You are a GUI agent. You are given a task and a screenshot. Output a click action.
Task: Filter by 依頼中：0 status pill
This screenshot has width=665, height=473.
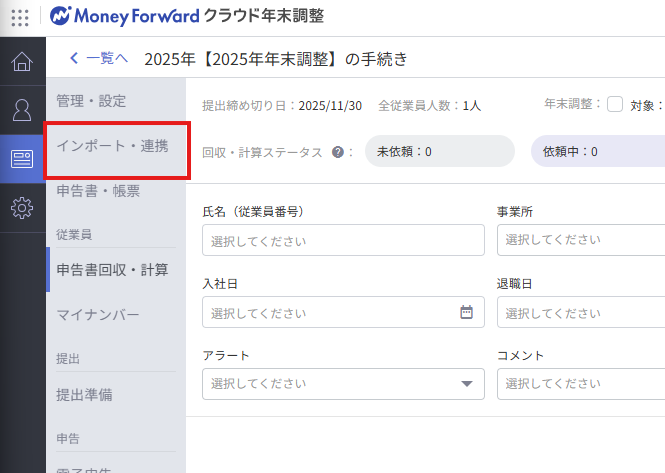[597, 152]
